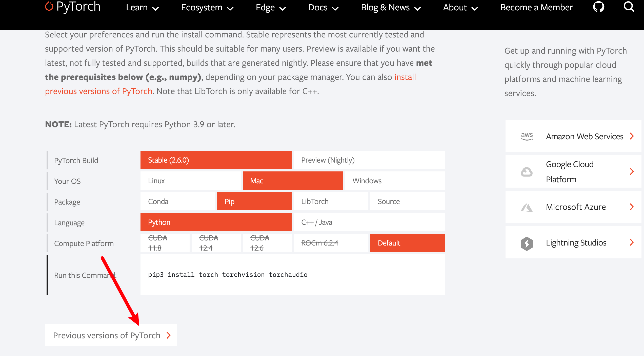The image size is (644, 356).
Task: Select the Source package option
Action: [408, 201]
